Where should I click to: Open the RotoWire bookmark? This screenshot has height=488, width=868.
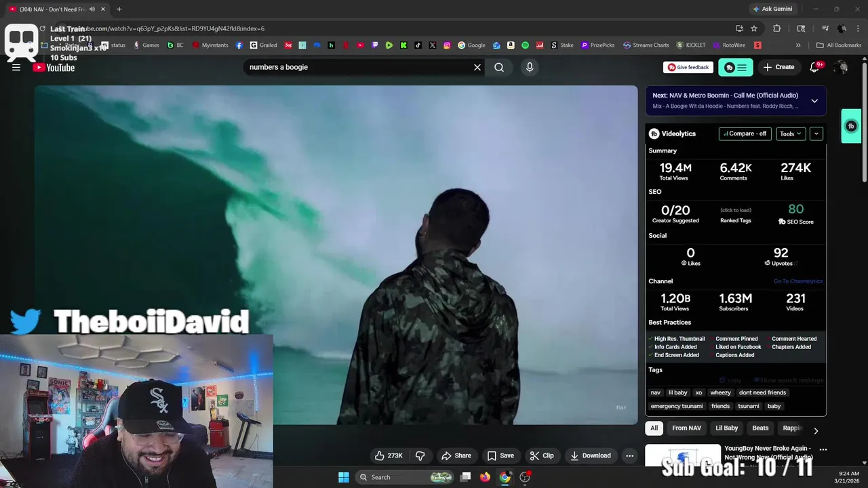(728, 45)
